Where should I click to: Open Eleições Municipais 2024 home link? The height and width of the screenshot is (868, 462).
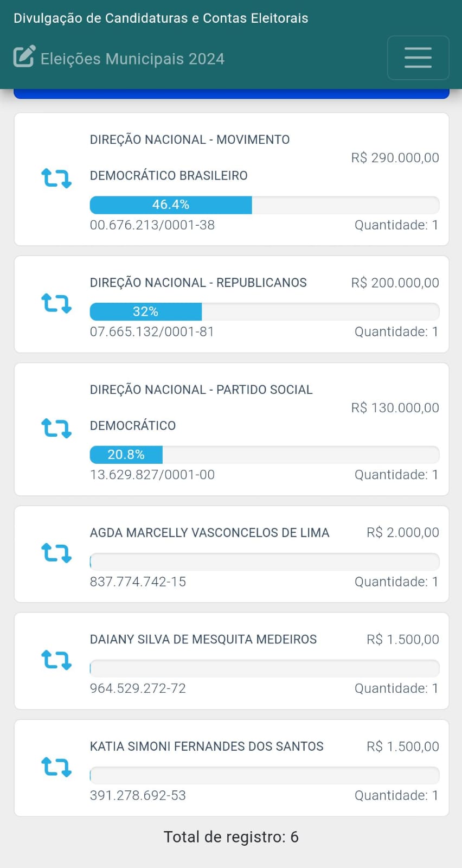tap(132, 59)
